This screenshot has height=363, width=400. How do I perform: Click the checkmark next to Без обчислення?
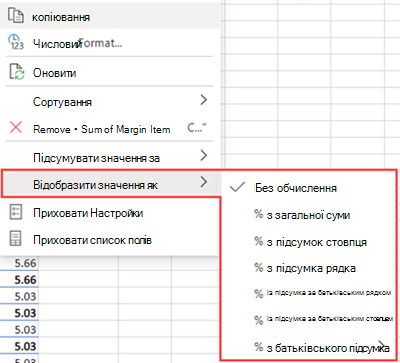[238, 187]
